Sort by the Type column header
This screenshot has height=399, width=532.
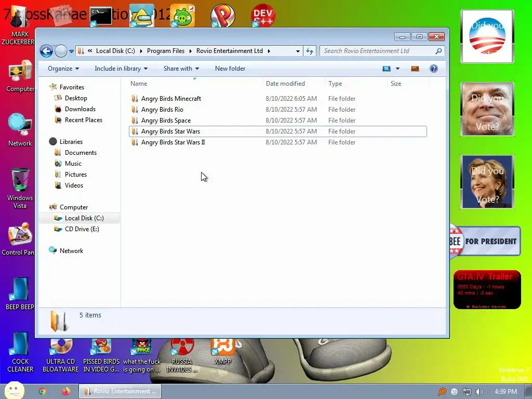356,84
